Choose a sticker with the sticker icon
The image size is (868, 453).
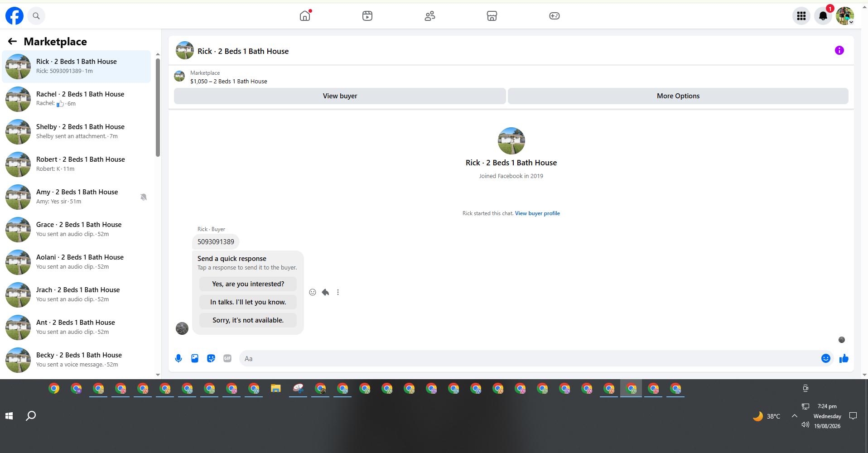211,358
